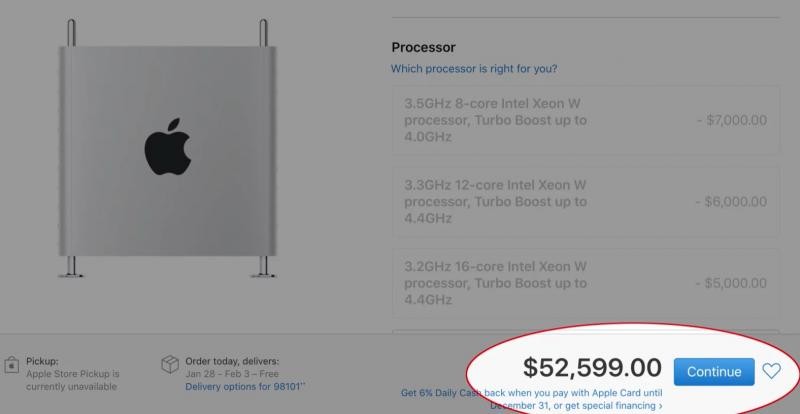
Task: Open Delivery options for 98101
Action: [244, 387]
